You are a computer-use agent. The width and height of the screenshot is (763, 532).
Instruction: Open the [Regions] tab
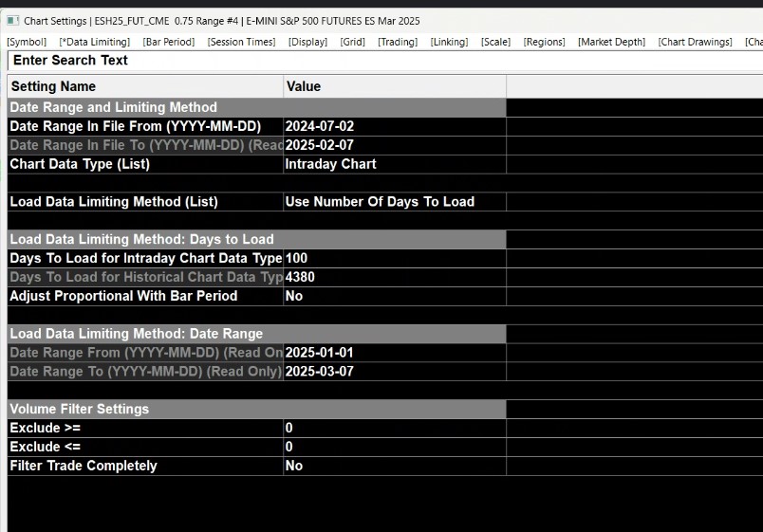[545, 42]
